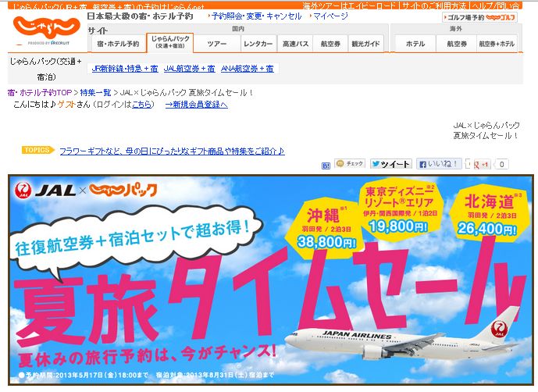The image size is (538, 392).
Task: Click the じゃらんパック logo in banner
Action: coord(123,191)
